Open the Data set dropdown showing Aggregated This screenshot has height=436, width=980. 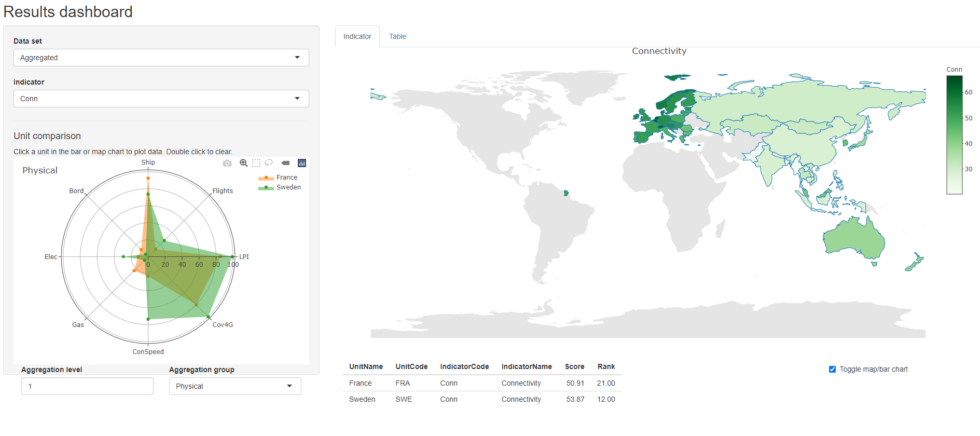(161, 58)
